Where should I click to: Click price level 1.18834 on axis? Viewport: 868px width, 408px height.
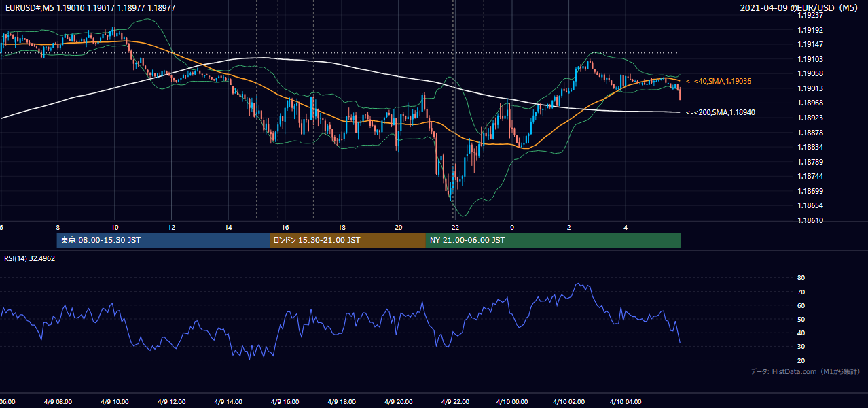click(x=811, y=147)
